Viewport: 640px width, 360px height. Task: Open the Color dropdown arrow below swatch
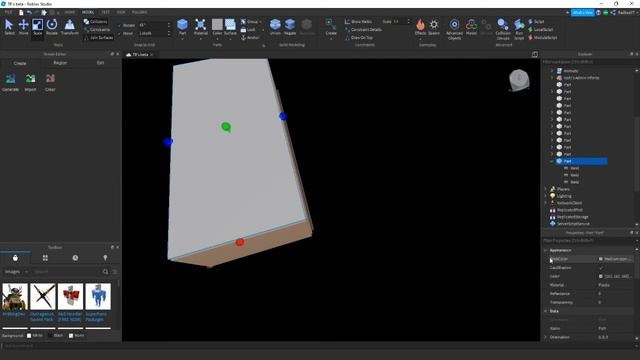point(217,39)
